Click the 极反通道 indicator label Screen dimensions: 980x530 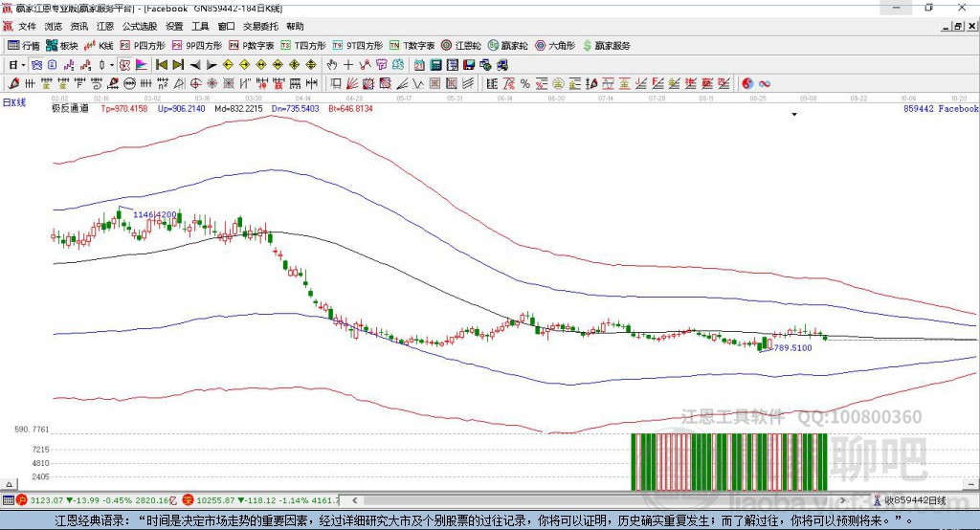pos(70,108)
